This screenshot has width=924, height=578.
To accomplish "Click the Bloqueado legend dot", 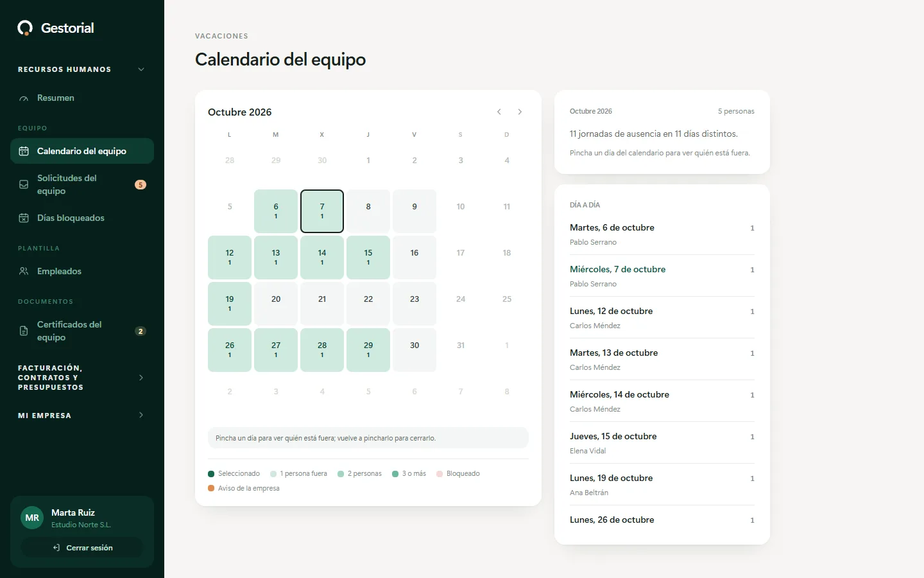I will pyautogui.click(x=440, y=474).
